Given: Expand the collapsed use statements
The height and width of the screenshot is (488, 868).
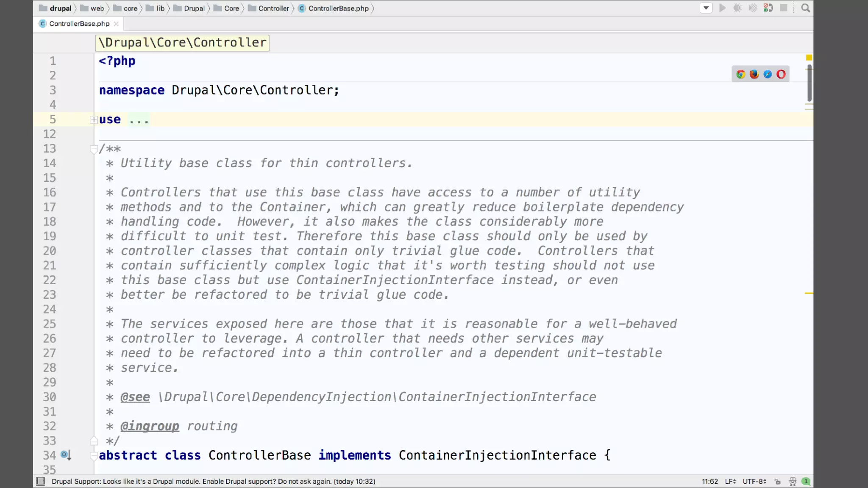Looking at the screenshot, I should point(94,120).
